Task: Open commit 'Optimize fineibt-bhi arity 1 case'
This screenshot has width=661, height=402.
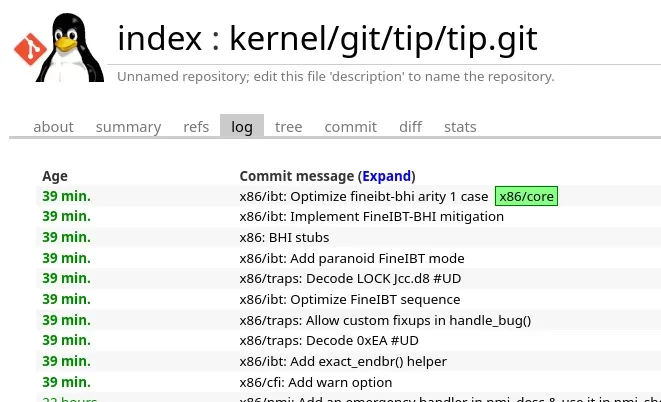Action: tap(364, 196)
